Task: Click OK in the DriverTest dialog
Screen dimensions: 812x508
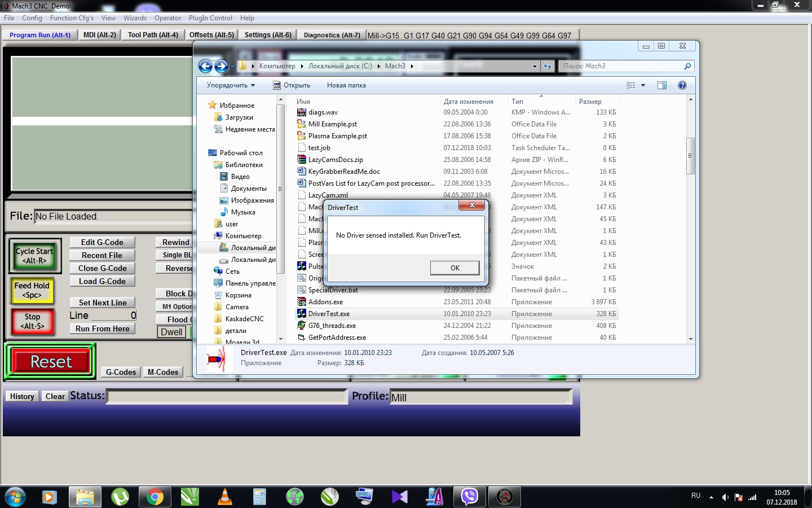Action: pyautogui.click(x=455, y=268)
